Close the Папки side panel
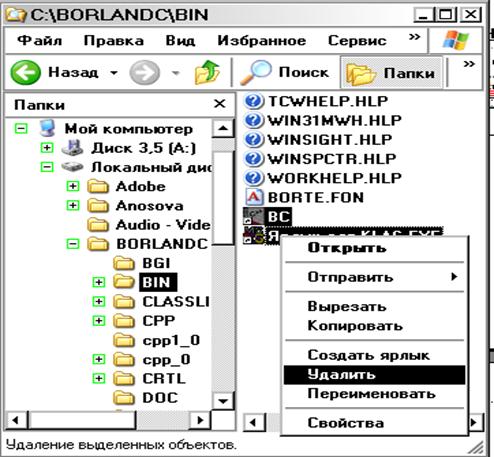 (x=220, y=104)
